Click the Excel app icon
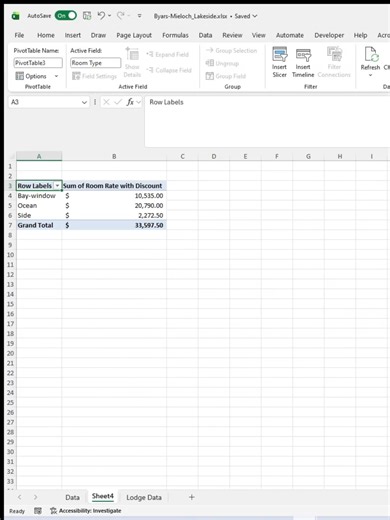 (15, 16)
